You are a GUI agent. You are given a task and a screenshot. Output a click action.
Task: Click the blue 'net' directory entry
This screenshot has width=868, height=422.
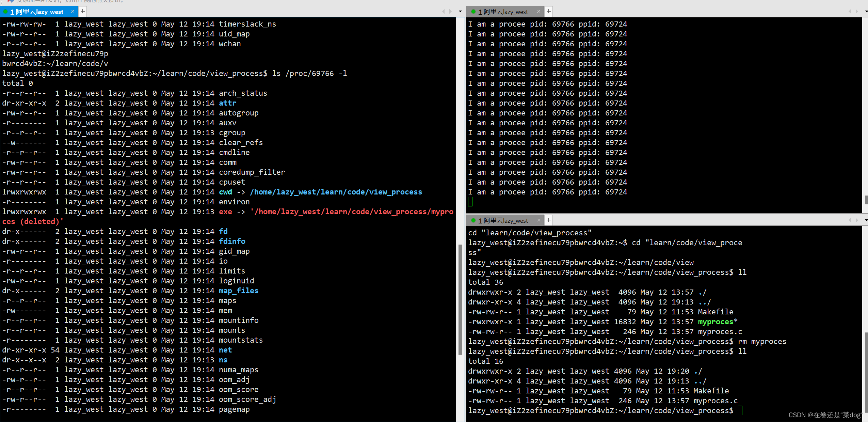[225, 350]
